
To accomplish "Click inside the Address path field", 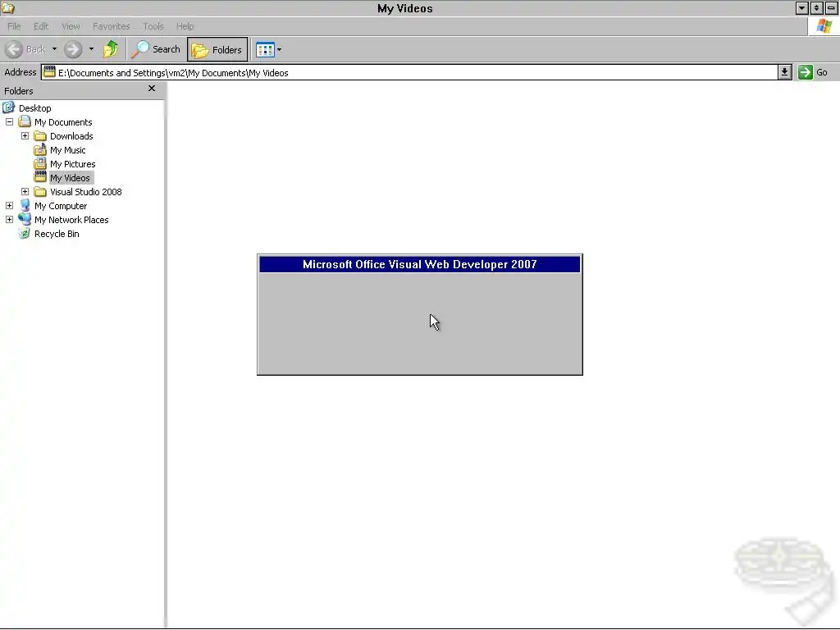I will tap(410, 72).
